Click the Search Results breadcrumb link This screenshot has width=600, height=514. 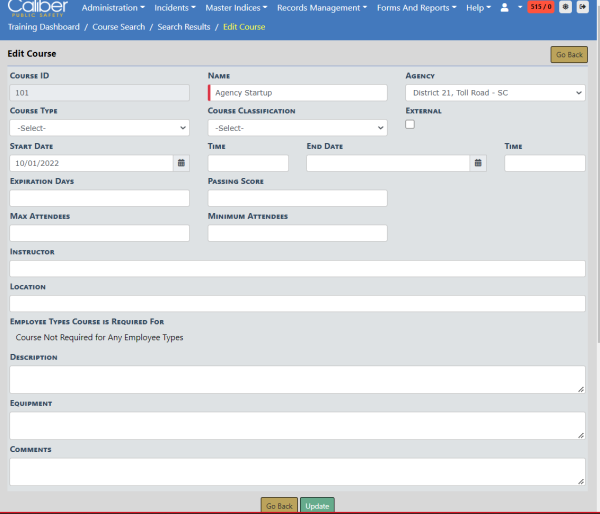186,27
